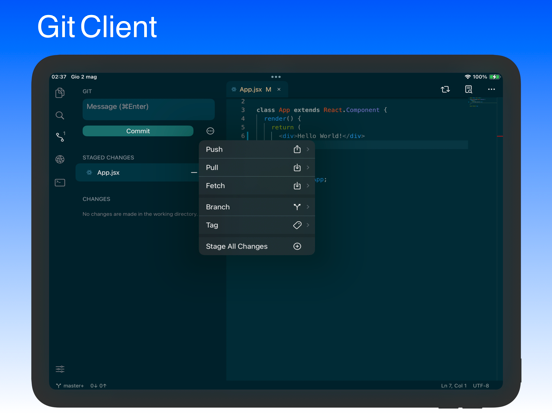The height and width of the screenshot is (414, 552).
Task: Open the terminal sidebar icon
Action: click(x=60, y=183)
